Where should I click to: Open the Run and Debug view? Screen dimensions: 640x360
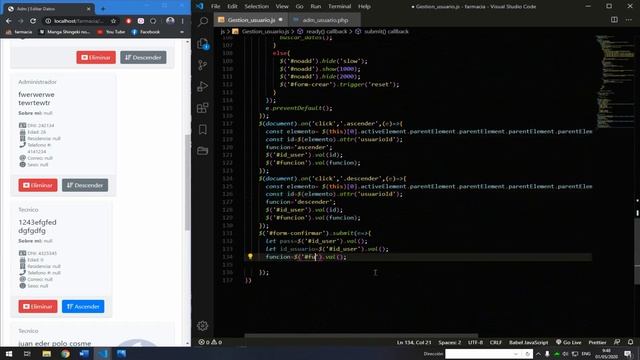tap(202, 87)
